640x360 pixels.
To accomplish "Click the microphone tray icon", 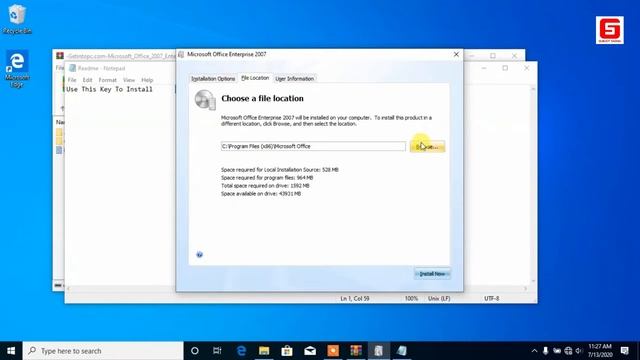I will [545, 351].
